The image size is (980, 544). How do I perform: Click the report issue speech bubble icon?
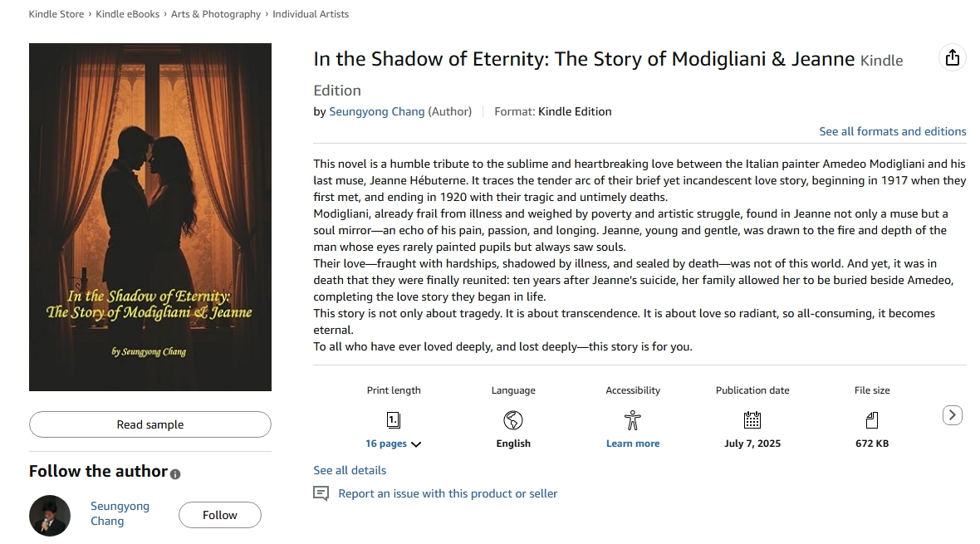coord(321,493)
